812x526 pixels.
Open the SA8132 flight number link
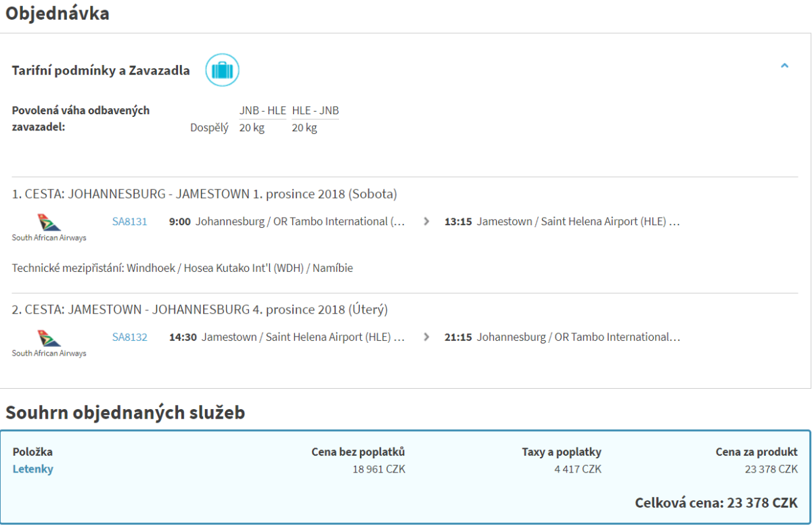(x=129, y=337)
